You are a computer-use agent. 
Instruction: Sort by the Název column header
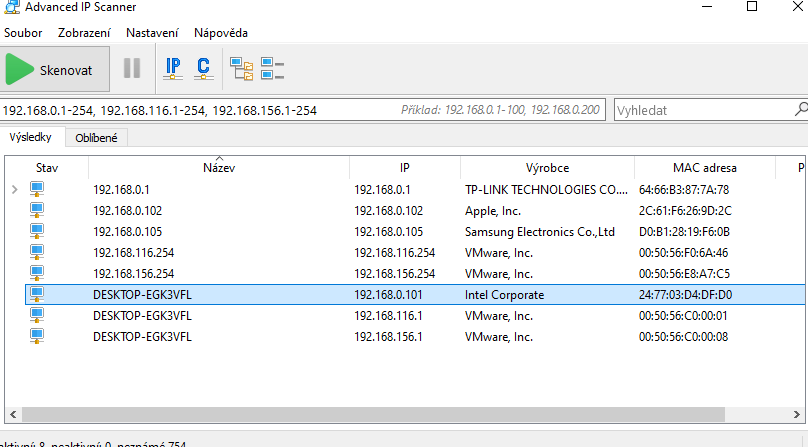click(219, 168)
